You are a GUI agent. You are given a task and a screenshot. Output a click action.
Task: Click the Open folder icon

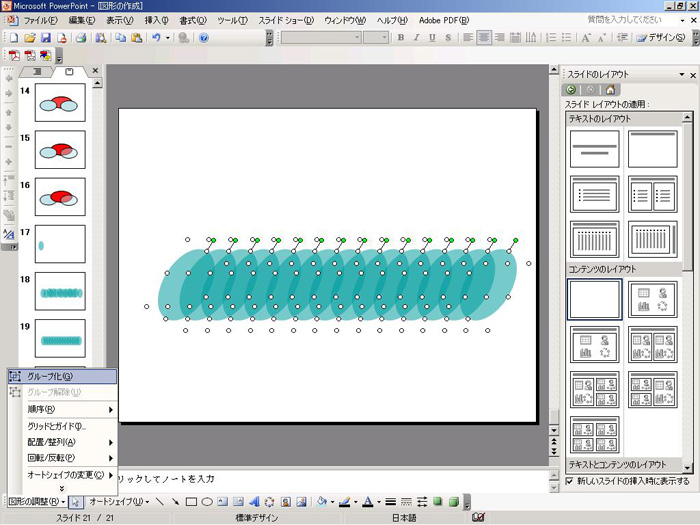tap(29, 38)
